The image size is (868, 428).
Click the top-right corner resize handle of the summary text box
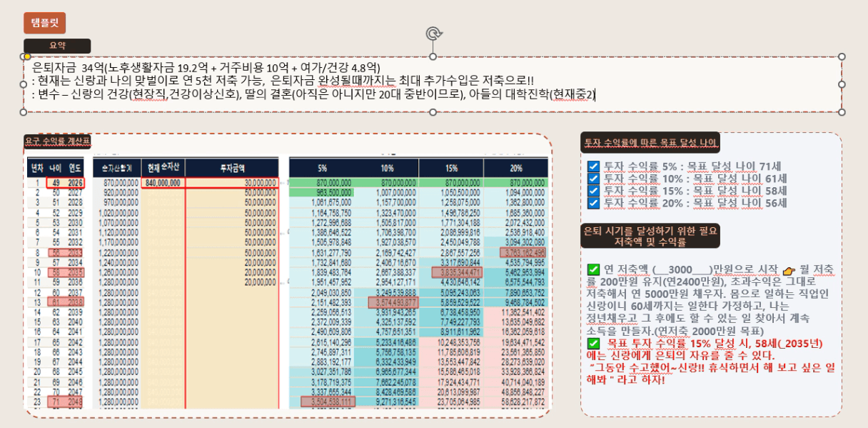click(x=842, y=56)
